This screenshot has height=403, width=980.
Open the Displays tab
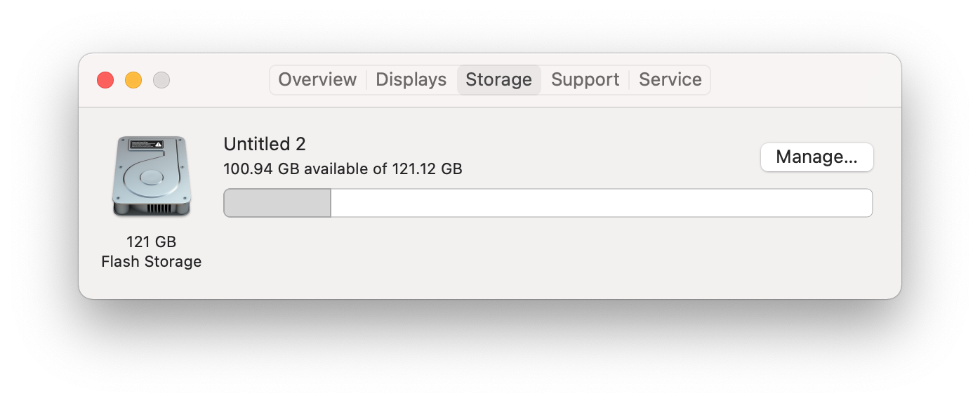(x=411, y=80)
